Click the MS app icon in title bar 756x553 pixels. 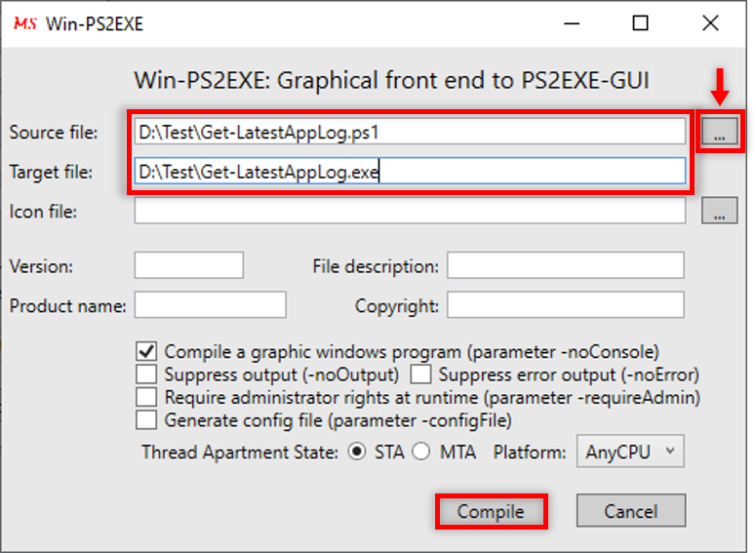coord(25,23)
